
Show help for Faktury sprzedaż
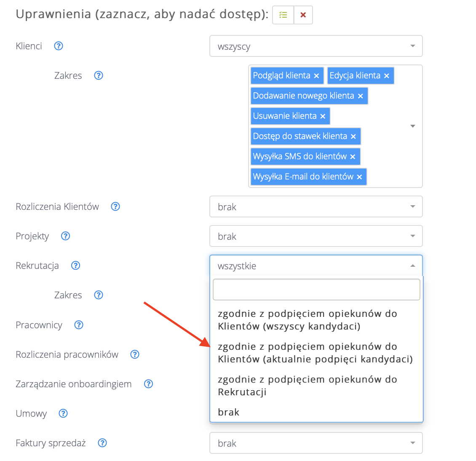[102, 443]
